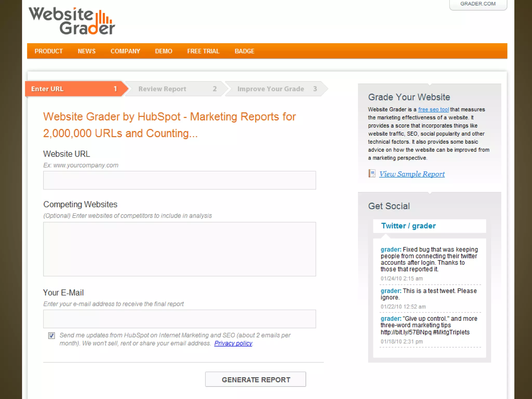Open the View Sample Report link

coord(412,174)
